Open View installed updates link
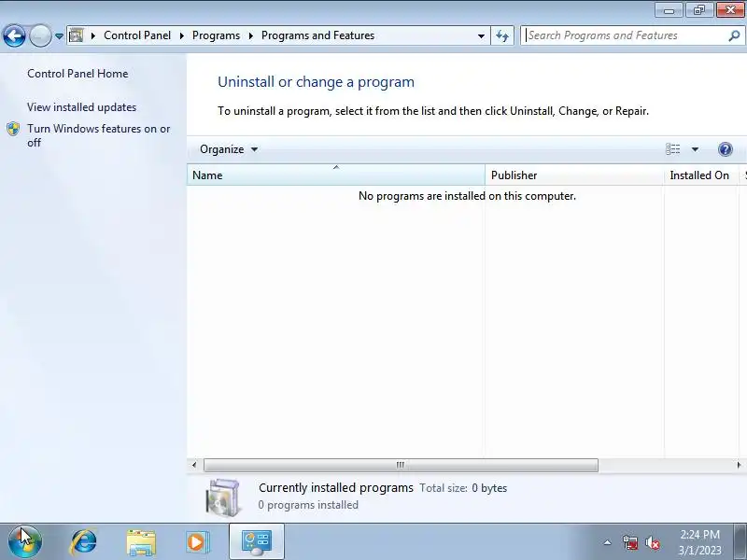747x560 pixels. tap(81, 107)
